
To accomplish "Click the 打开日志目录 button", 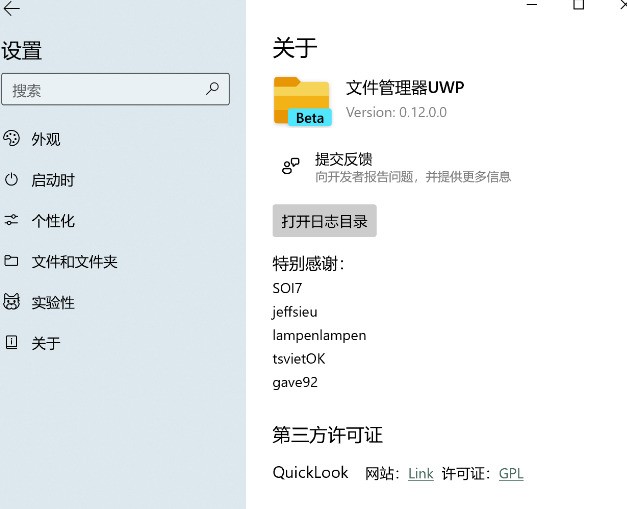I will (x=324, y=221).
